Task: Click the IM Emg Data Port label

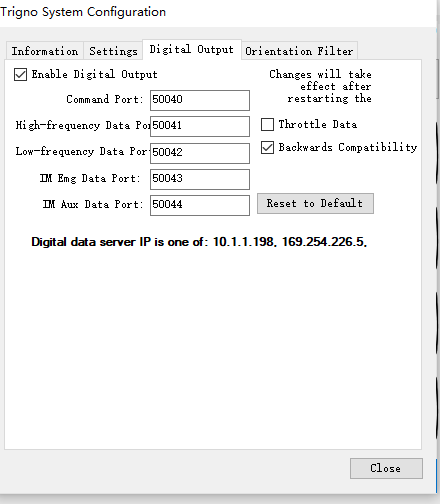Action: (90, 178)
